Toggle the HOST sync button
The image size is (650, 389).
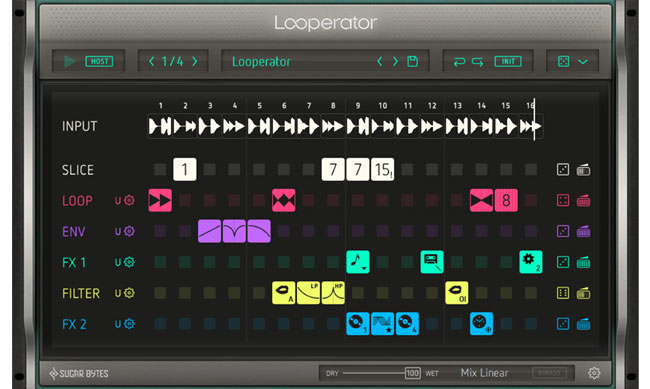tap(99, 61)
